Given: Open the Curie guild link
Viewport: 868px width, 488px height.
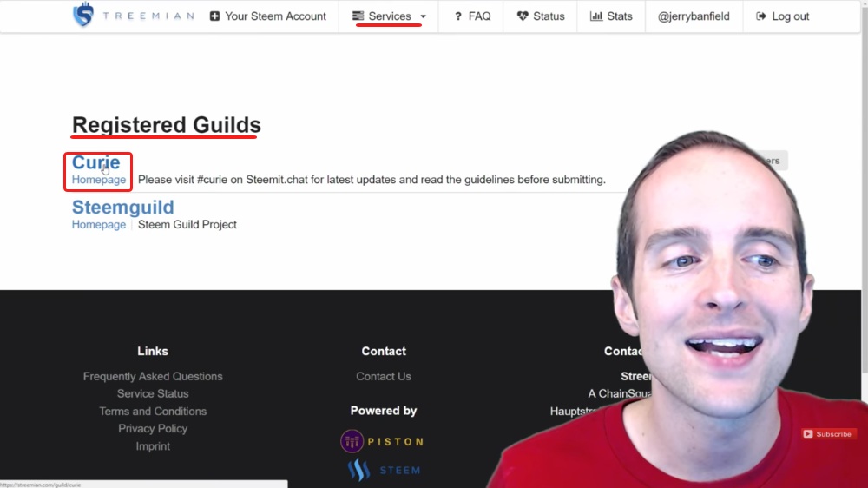Looking at the screenshot, I should tap(95, 162).
